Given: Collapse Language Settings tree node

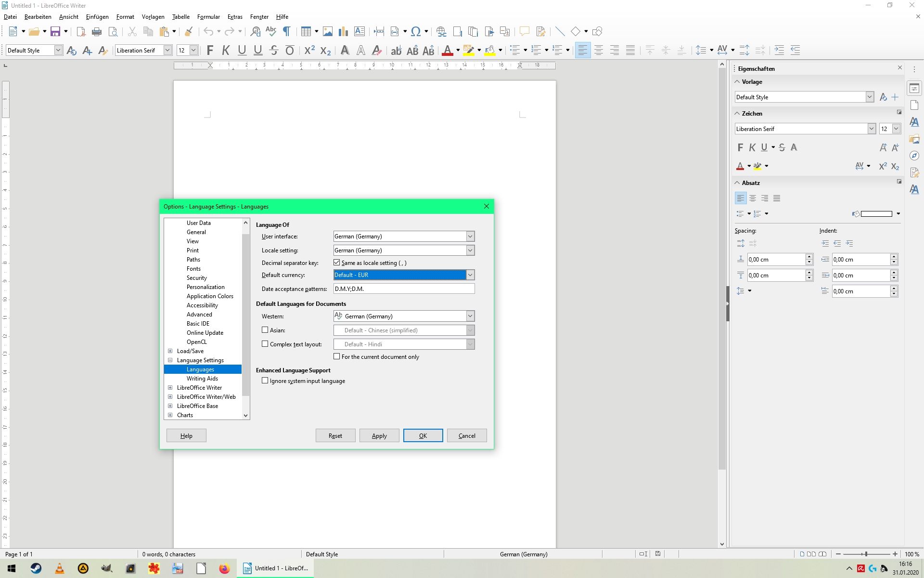Looking at the screenshot, I should coord(170,360).
